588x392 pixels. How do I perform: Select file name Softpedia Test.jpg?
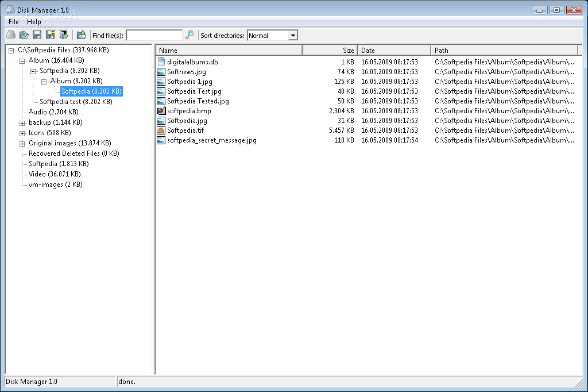194,91
